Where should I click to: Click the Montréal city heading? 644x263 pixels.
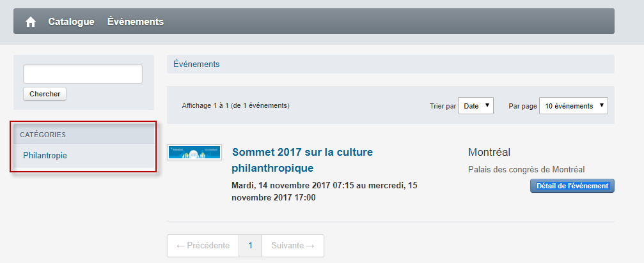489,153
